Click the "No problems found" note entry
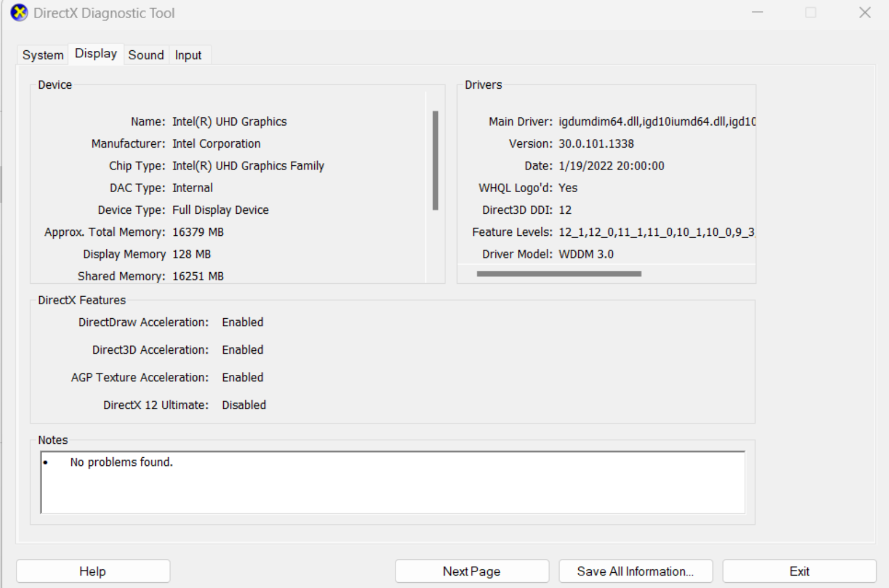889x588 pixels. click(121, 461)
